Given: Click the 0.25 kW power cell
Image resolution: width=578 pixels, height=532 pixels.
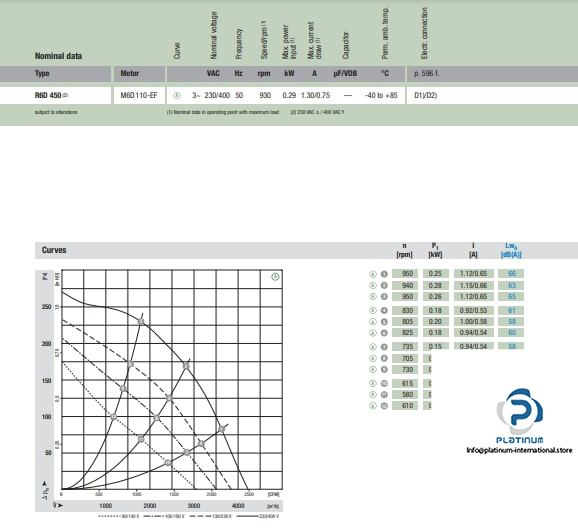Looking at the screenshot, I should (436, 274).
